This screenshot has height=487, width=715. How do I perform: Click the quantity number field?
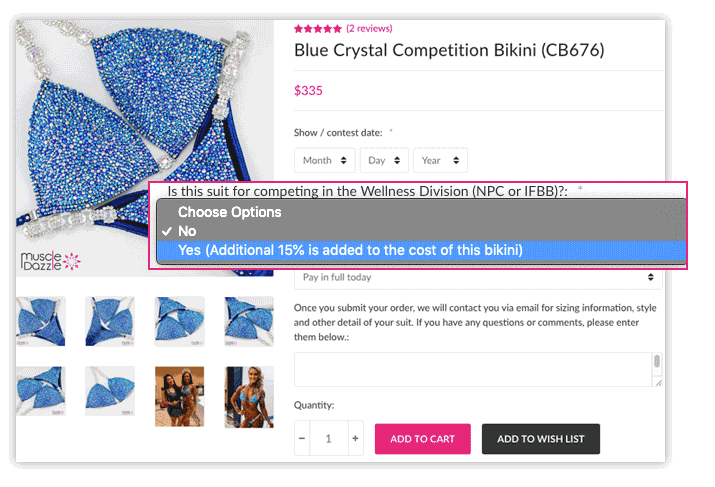click(329, 439)
